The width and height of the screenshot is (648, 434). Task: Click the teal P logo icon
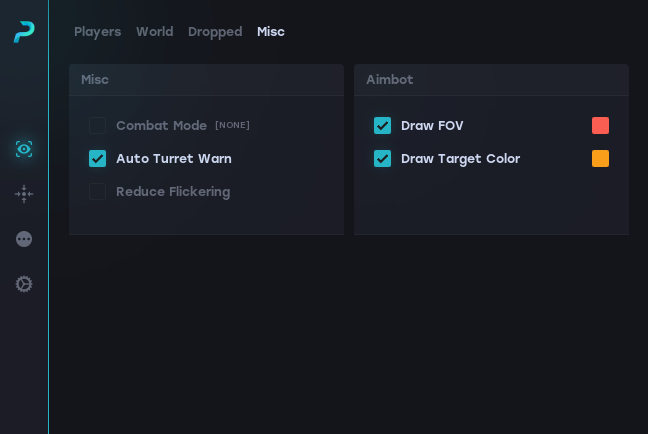tap(24, 32)
